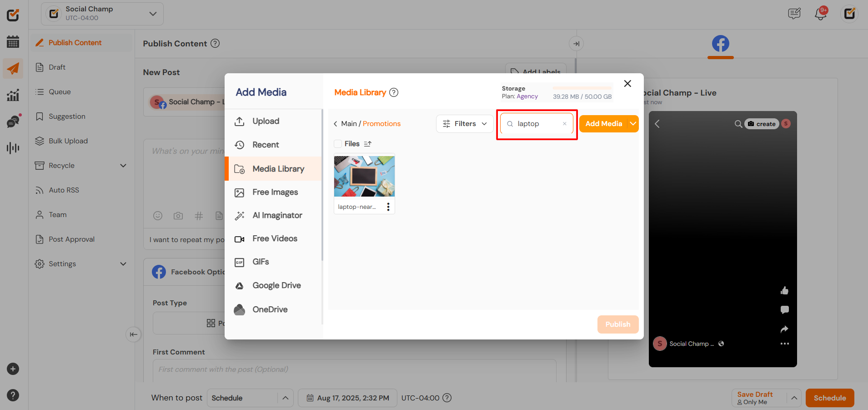The image size is (868, 410).
Task: Click the Add Media orange button
Action: 603,124
